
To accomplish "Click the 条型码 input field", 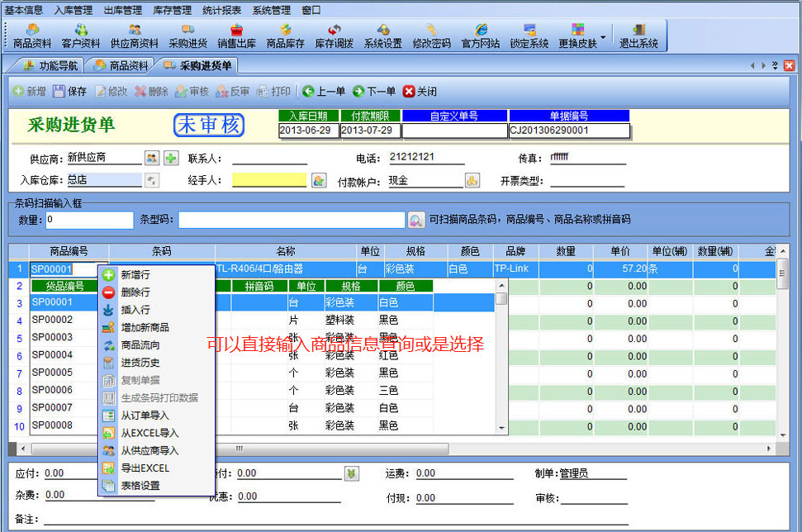I will (x=292, y=220).
